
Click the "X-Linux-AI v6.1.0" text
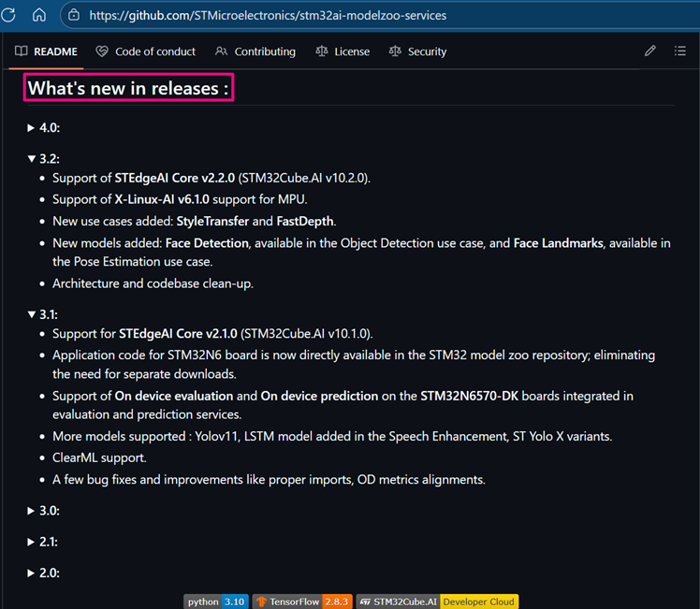(x=162, y=199)
